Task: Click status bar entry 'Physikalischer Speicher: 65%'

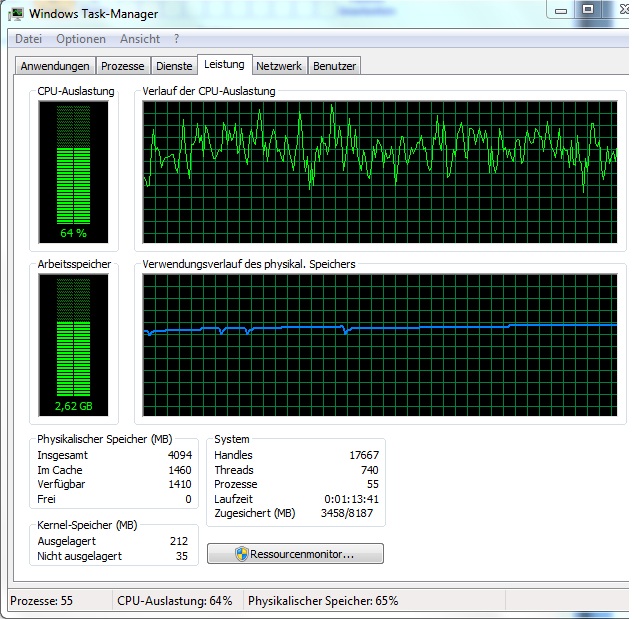Action: 323,601
